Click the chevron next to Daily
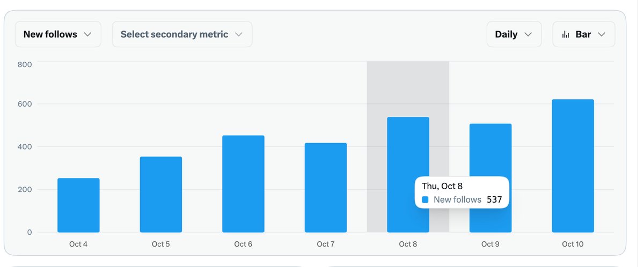Image resolution: width=644 pixels, height=267 pixels. click(x=528, y=34)
